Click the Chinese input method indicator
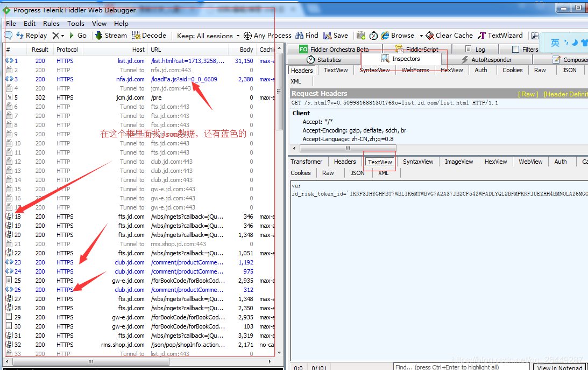Viewport: 588px width, 370px height. tap(555, 43)
